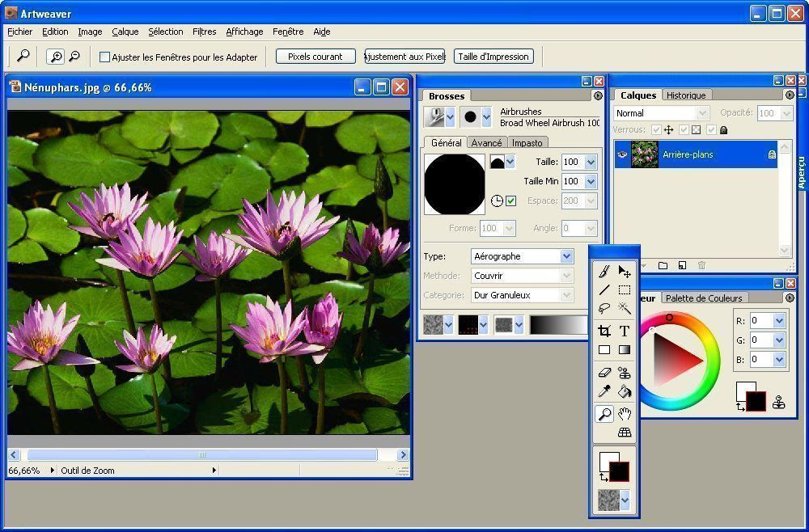Image resolution: width=809 pixels, height=532 pixels.
Task: Switch to the Palette de Couleurs tab
Action: point(704,298)
